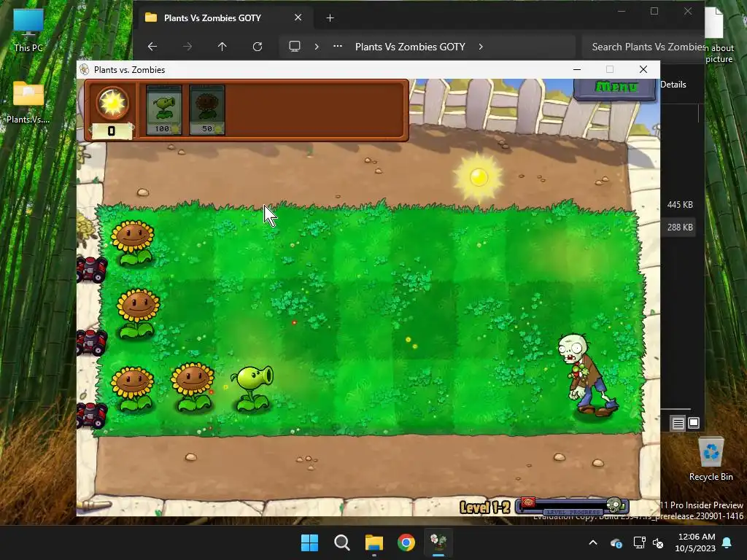Select the file sized 445 KB
The width and height of the screenshot is (747, 560).
click(x=680, y=205)
